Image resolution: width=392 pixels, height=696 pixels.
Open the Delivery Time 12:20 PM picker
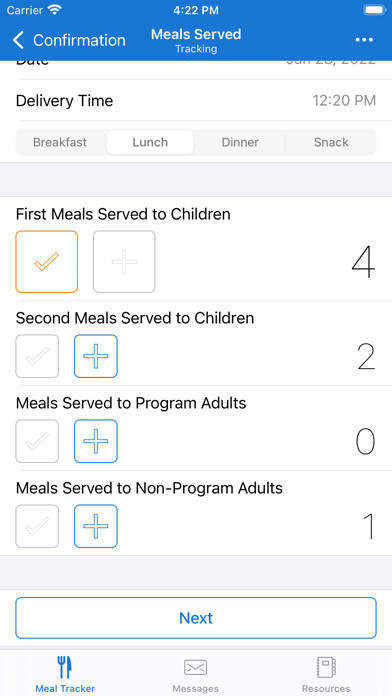[x=196, y=101]
